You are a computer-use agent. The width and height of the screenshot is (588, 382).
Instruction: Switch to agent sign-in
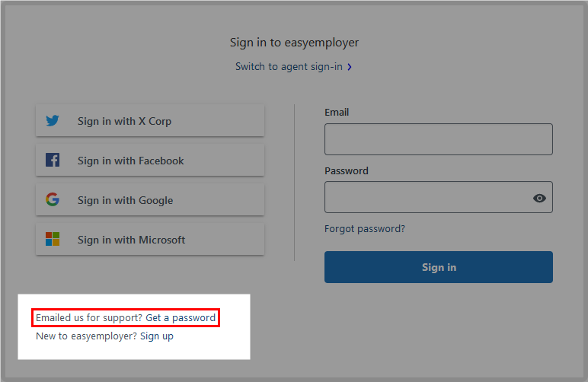coord(289,67)
